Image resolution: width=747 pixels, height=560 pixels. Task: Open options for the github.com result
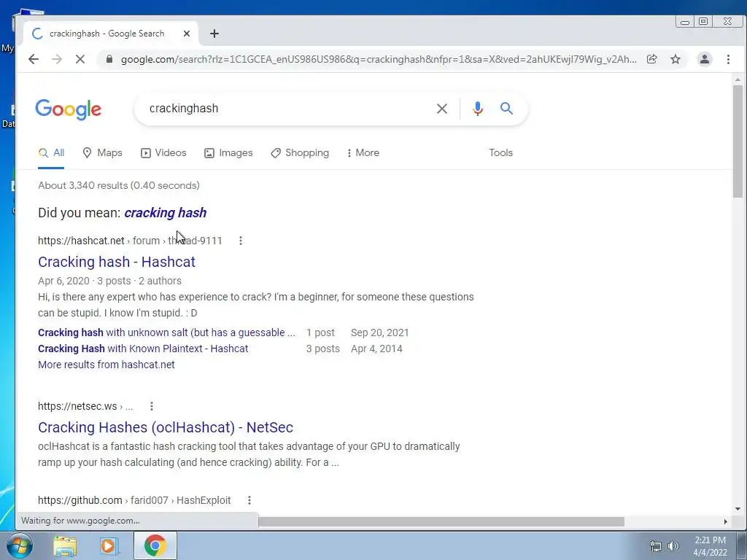click(x=249, y=500)
